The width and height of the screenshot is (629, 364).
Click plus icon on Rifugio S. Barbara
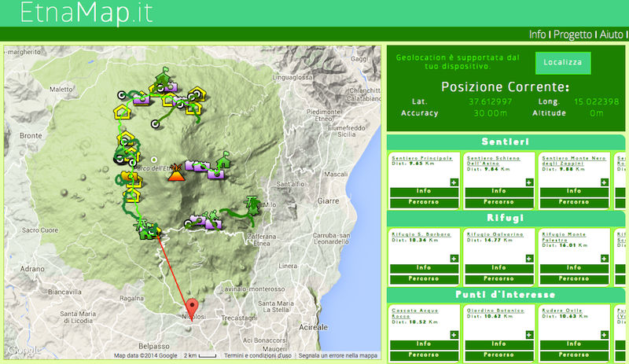pyautogui.click(x=454, y=259)
